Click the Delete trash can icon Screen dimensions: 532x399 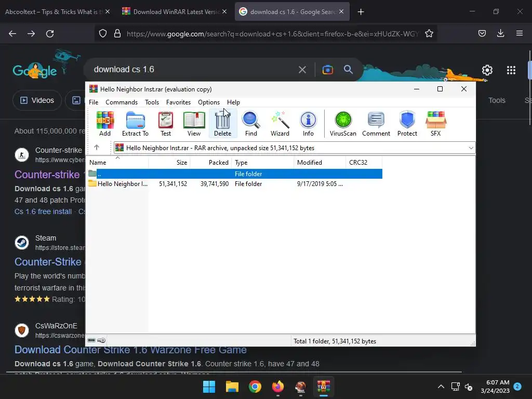click(x=222, y=124)
